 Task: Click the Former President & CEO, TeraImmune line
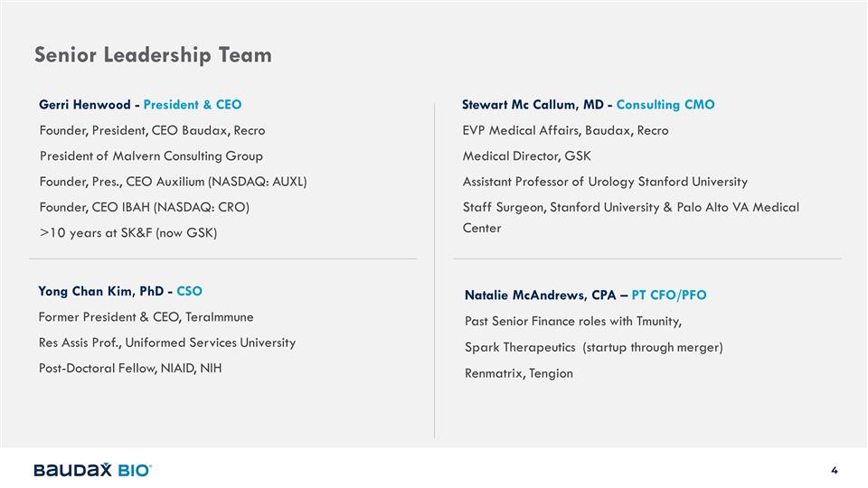click(x=146, y=317)
